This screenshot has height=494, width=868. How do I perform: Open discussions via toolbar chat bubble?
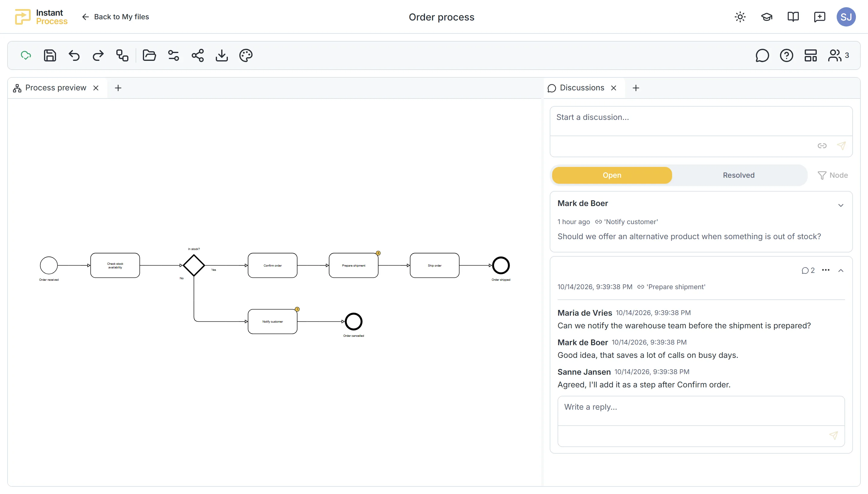tap(762, 55)
